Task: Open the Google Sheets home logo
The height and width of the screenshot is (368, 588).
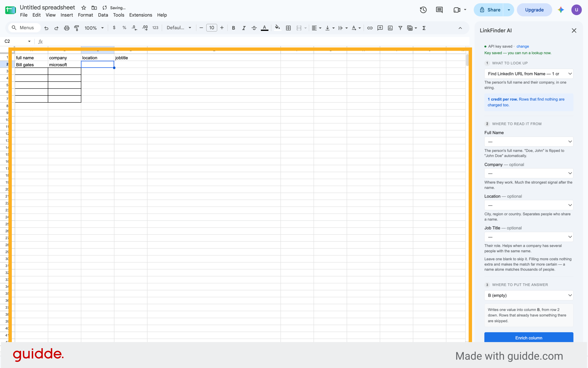Action: coord(10,10)
